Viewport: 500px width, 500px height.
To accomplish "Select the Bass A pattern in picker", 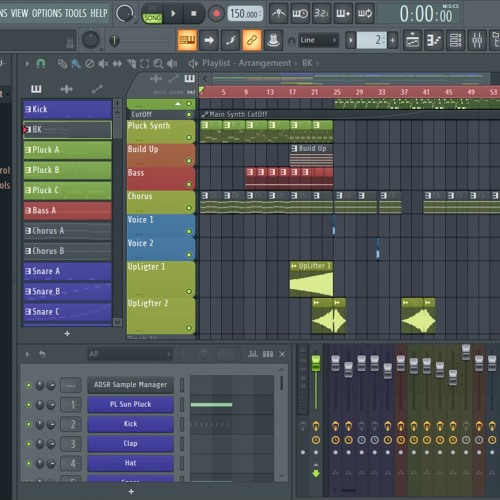I will pos(67,210).
